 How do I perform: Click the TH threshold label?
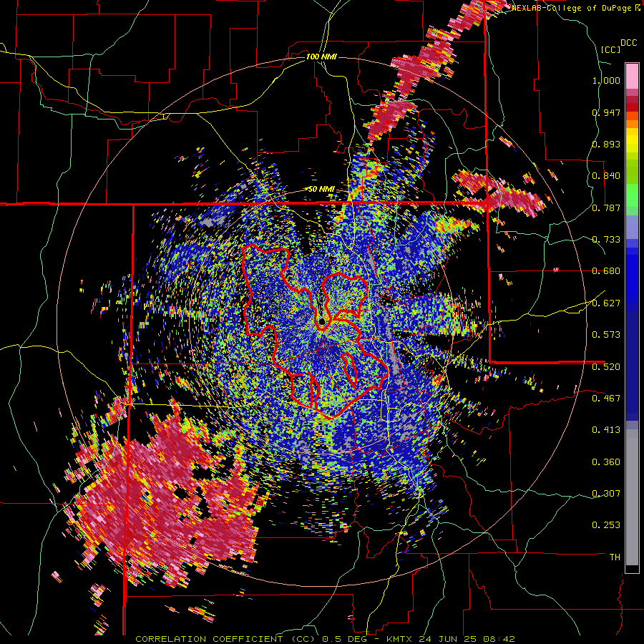pyautogui.click(x=615, y=557)
